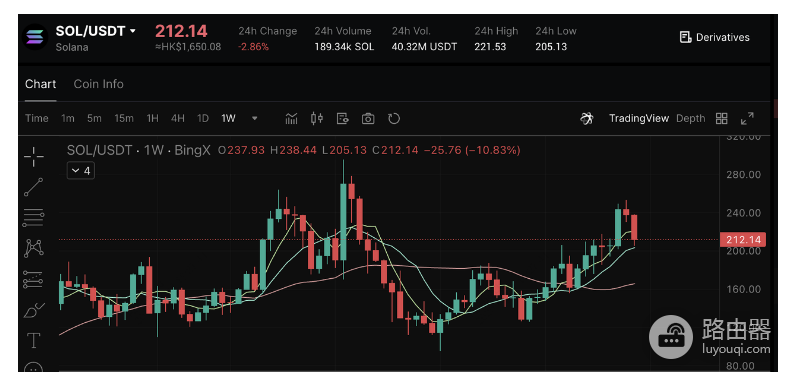
Task: Open chart settings icon in toolbar
Action: pyautogui.click(x=343, y=118)
